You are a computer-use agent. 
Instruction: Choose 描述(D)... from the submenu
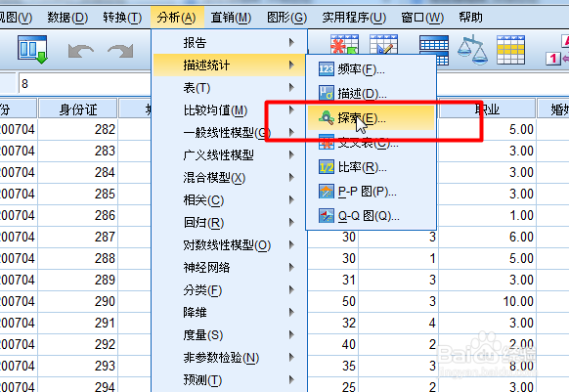tap(371, 93)
